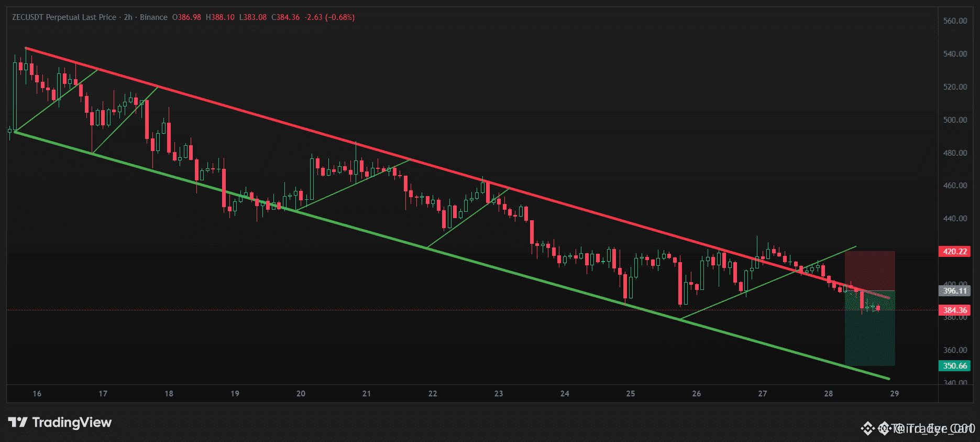This screenshot has width=980, height=442.
Task: Select the red 420.22 stop-loss price tag
Action: (x=955, y=252)
